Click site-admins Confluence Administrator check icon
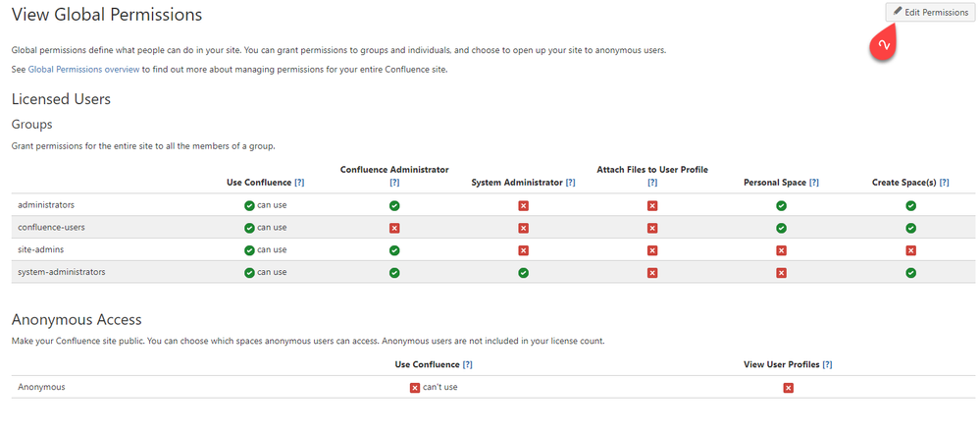 [394, 250]
